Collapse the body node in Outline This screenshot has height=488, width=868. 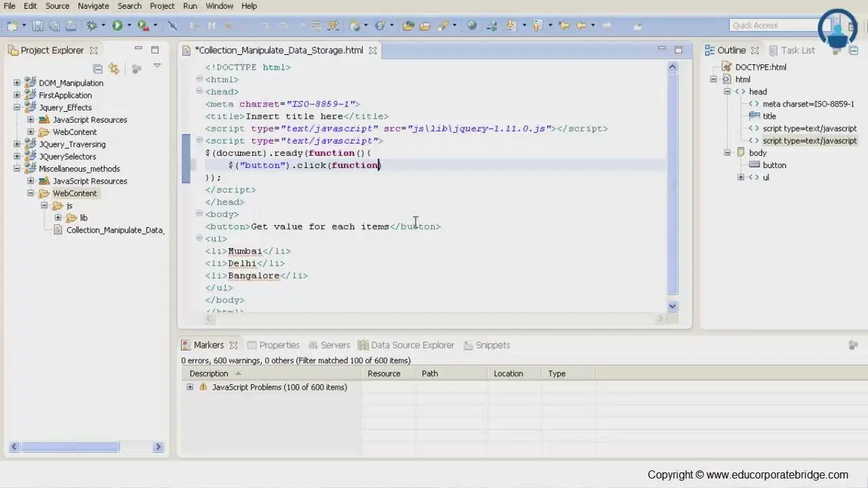(727, 152)
